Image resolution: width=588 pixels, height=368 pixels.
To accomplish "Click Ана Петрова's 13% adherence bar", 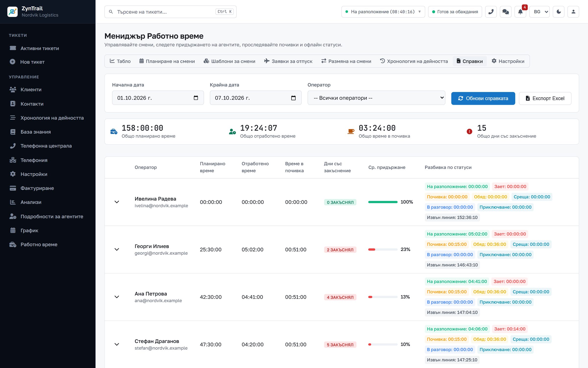I will point(383,297).
